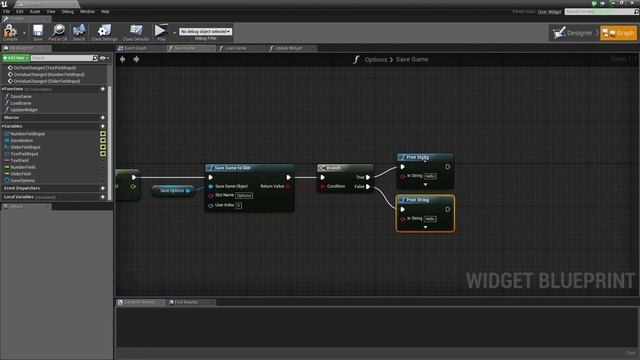Click exec output pin of selected Print String
640x360 pixels.
click(x=447, y=209)
